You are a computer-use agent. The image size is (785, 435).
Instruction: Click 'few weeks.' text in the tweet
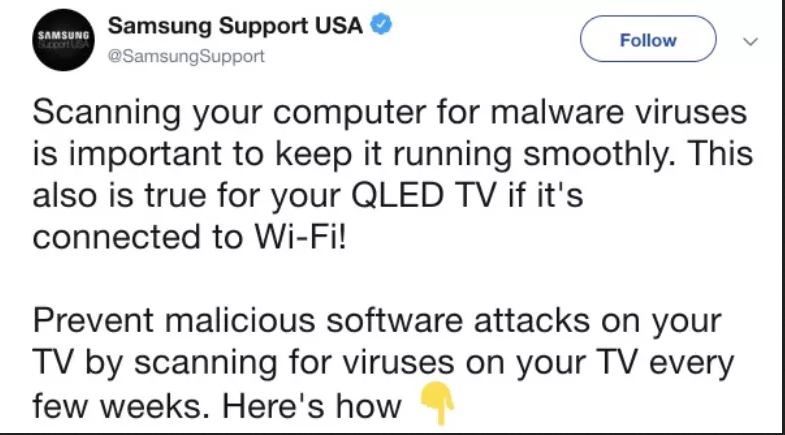(121, 405)
